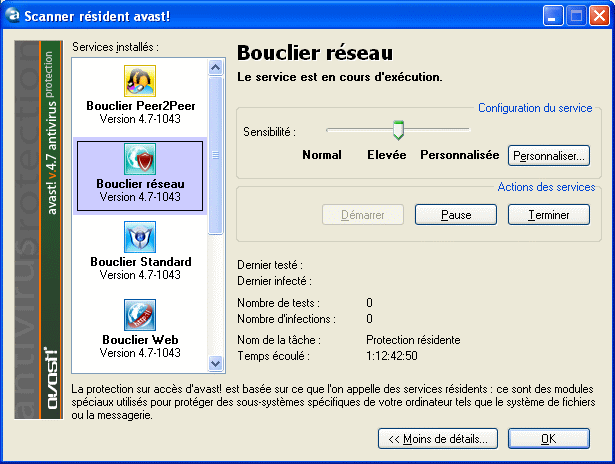
Task: Select the Bouclier Web service icon
Action: point(140,315)
